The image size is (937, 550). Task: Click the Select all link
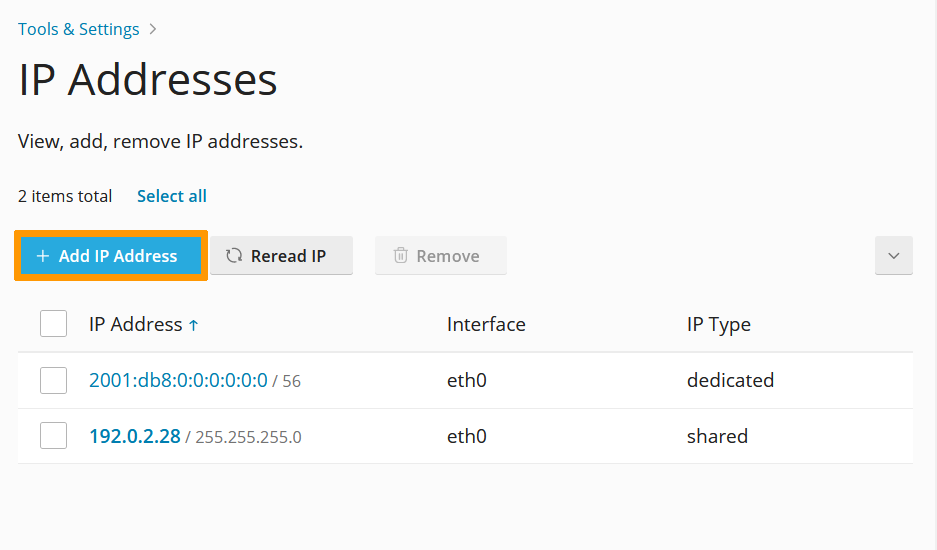(x=172, y=196)
